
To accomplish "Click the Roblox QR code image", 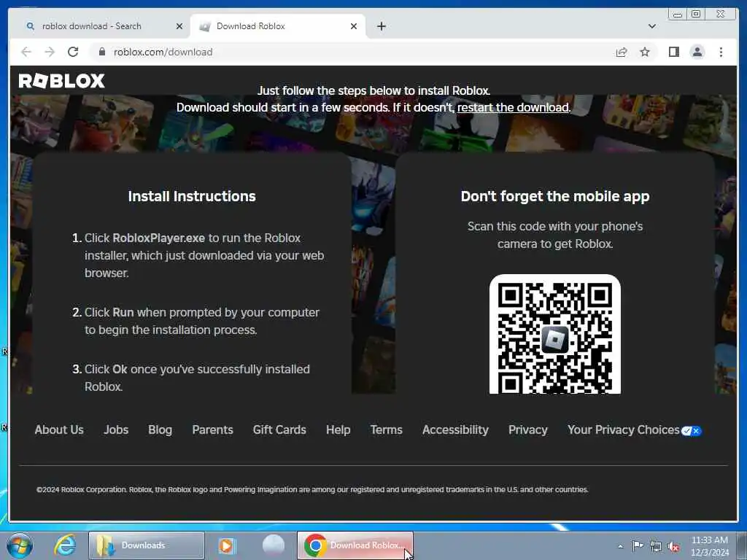I will [555, 334].
